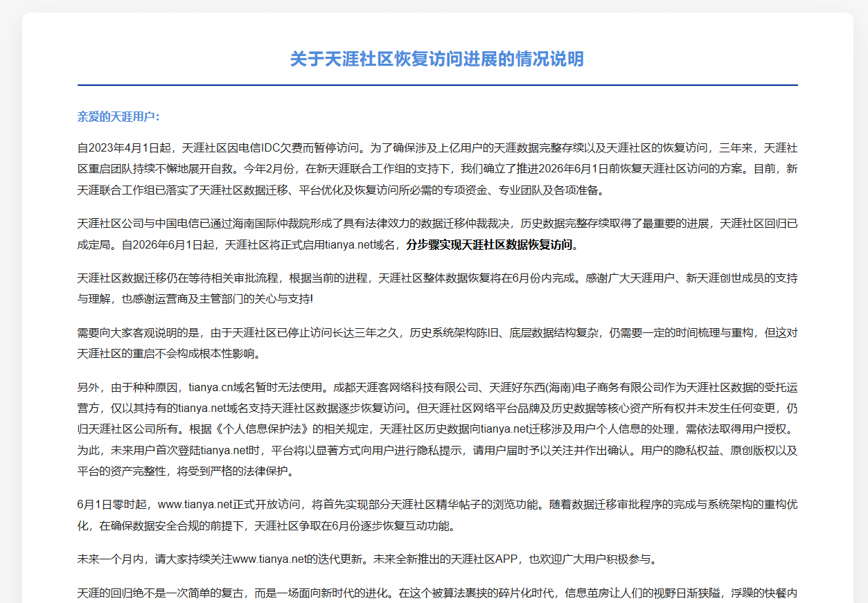Click the paragraph starting 天涯的回归绝不是
The height and width of the screenshot is (603, 868).
pyautogui.click(x=437, y=593)
